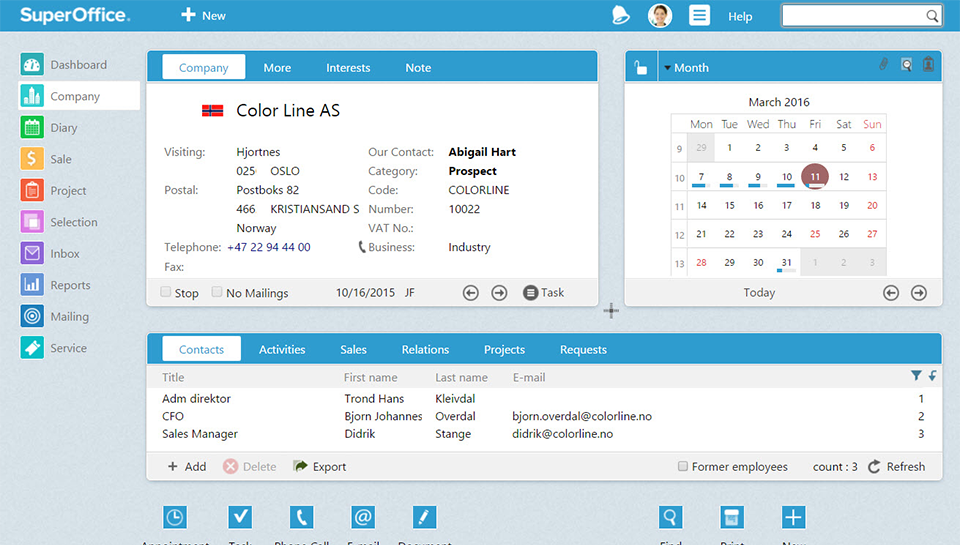Viewport: 960px width, 545px height.
Task: Click the paperclip icon in calendar header
Action: (x=883, y=64)
